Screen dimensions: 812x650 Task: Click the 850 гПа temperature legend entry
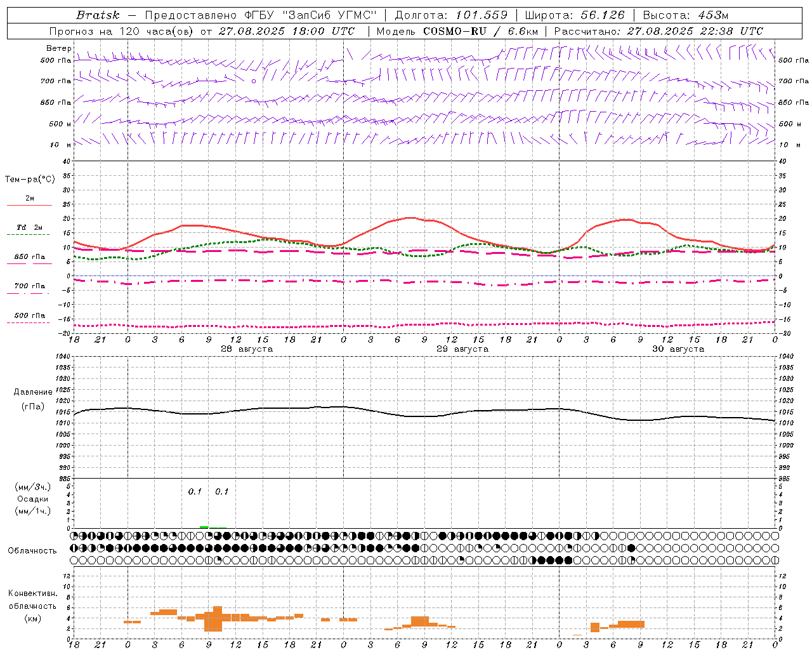29,257
